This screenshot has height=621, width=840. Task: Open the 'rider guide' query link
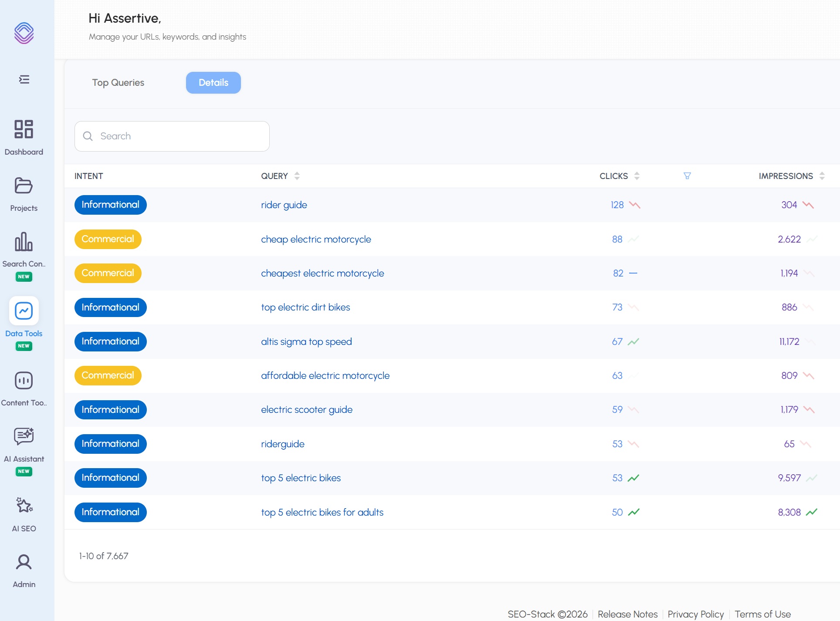tap(284, 205)
